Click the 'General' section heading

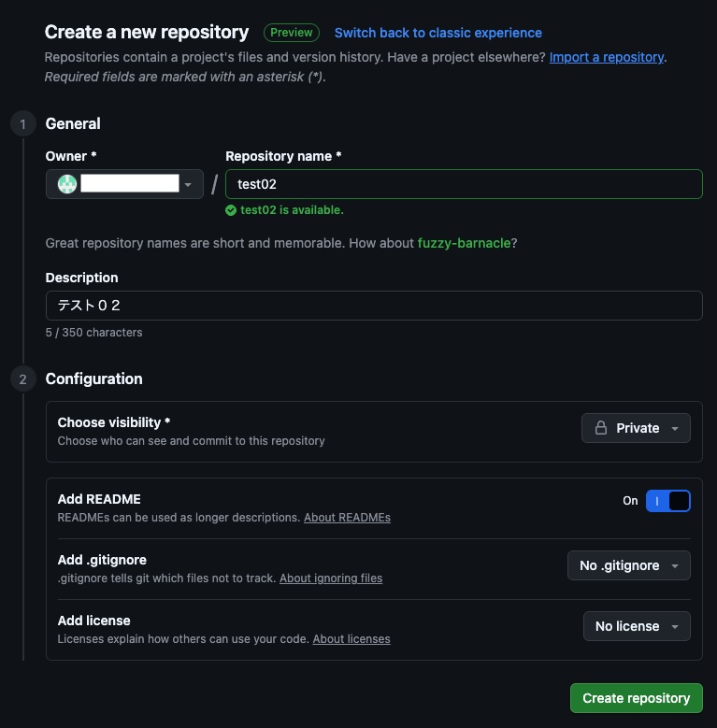pyautogui.click(x=73, y=124)
